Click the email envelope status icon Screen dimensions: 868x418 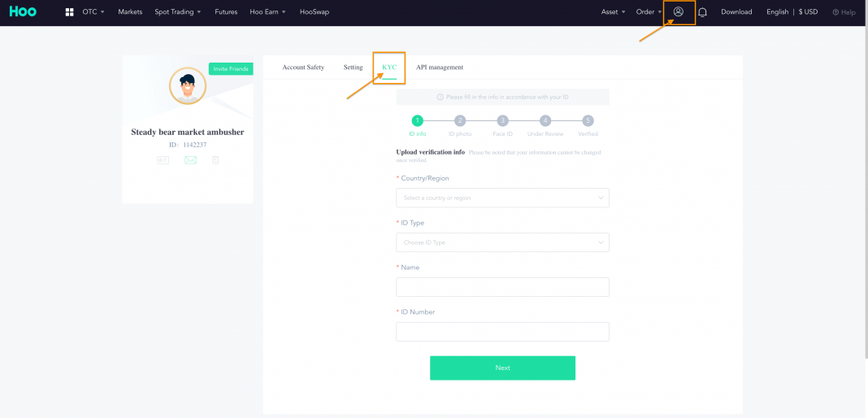click(190, 160)
